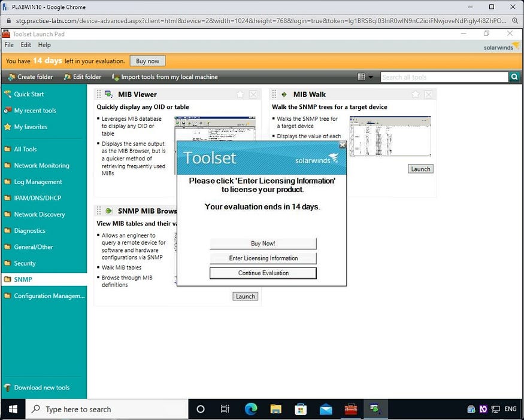
Task: Open File Explorer from the taskbar
Action: [276, 409]
